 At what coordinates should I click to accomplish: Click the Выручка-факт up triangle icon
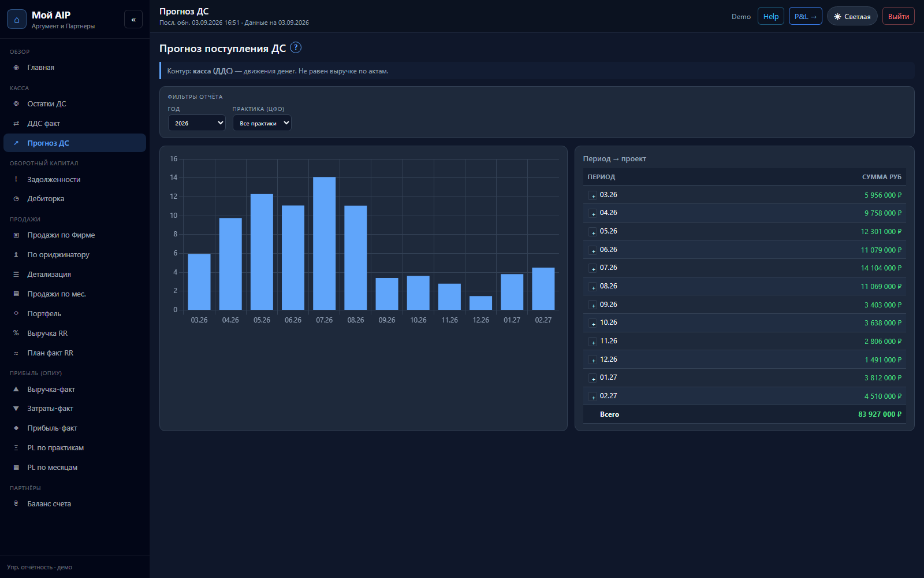pos(16,390)
